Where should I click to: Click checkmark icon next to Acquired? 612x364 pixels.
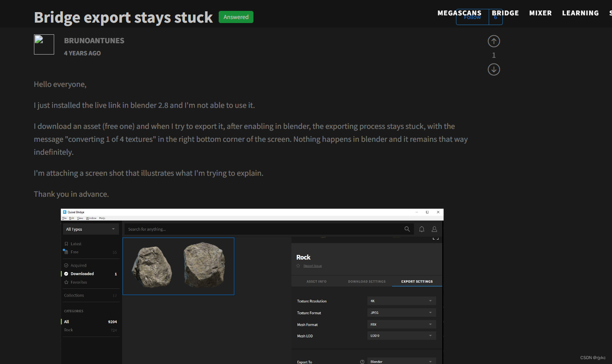[66, 265]
